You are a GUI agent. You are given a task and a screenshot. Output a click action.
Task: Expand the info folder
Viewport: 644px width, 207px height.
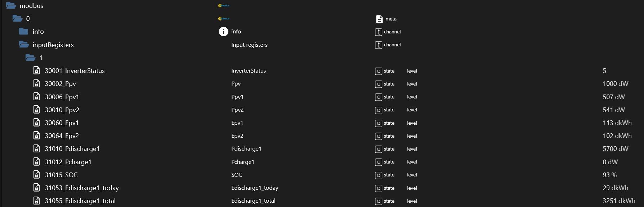point(23,31)
